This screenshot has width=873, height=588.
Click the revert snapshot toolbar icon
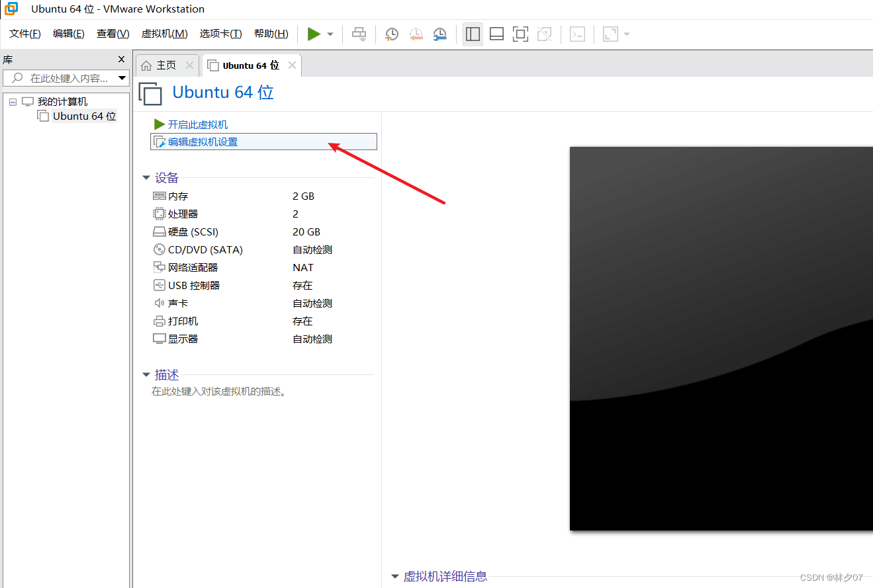click(416, 34)
